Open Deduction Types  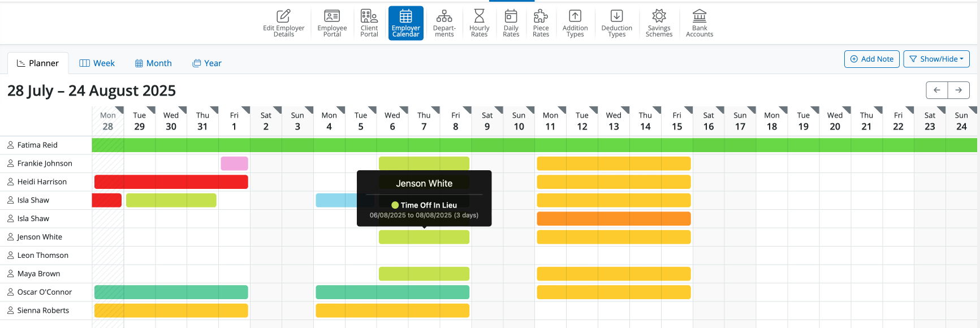coord(616,23)
